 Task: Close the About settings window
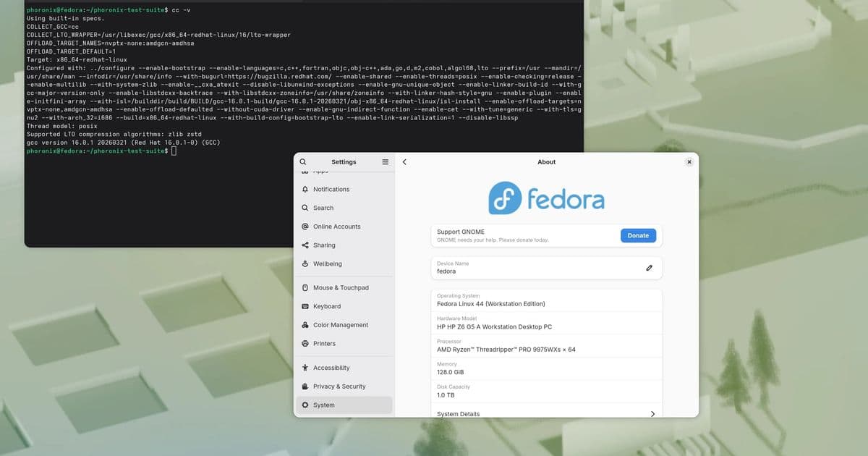tap(689, 162)
